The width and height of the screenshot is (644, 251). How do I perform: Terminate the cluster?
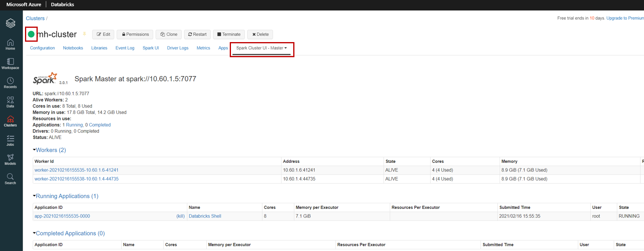tap(229, 35)
